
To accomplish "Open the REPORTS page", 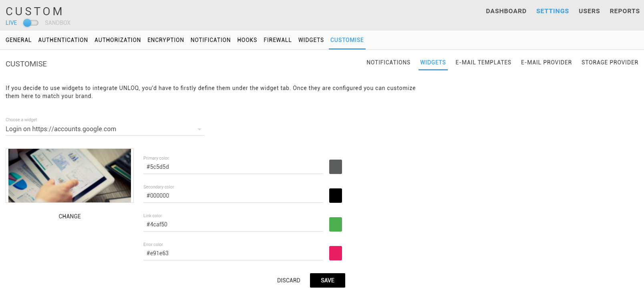I will click(624, 11).
